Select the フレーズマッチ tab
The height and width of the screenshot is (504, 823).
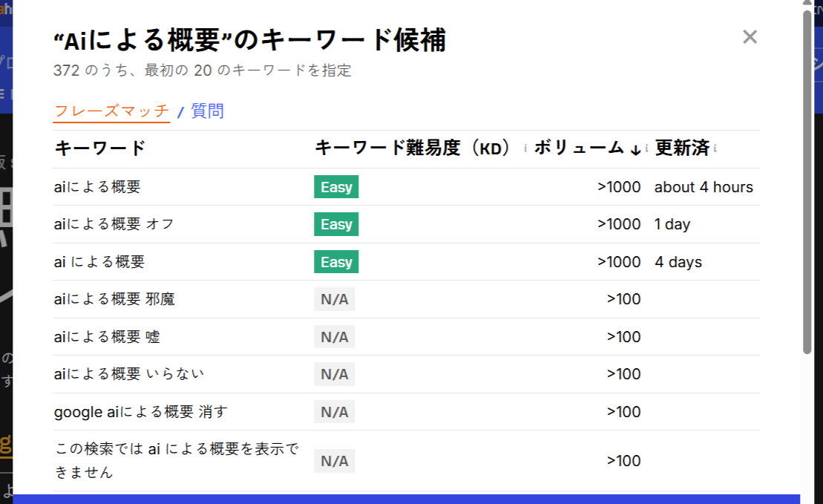(x=111, y=111)
